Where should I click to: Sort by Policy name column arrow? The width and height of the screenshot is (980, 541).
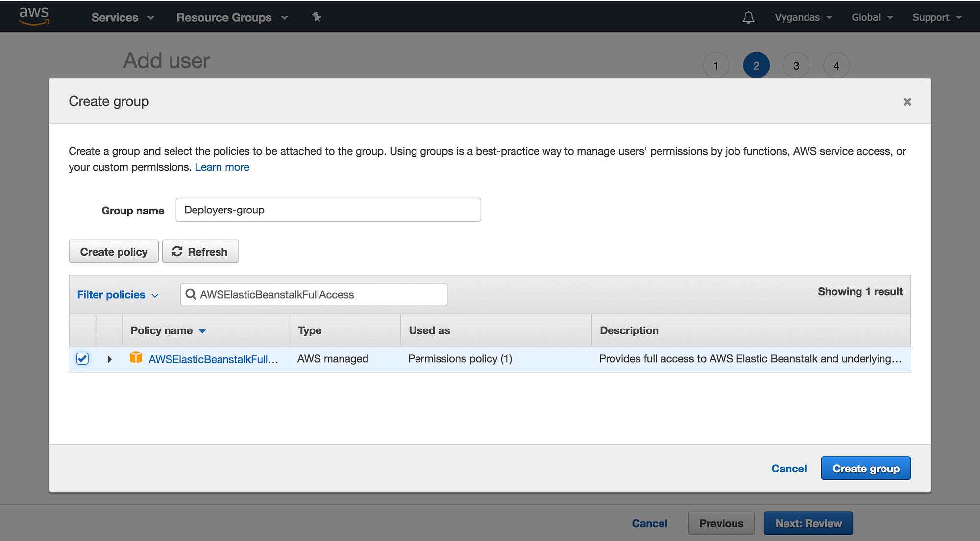click(x=202, y=331)
